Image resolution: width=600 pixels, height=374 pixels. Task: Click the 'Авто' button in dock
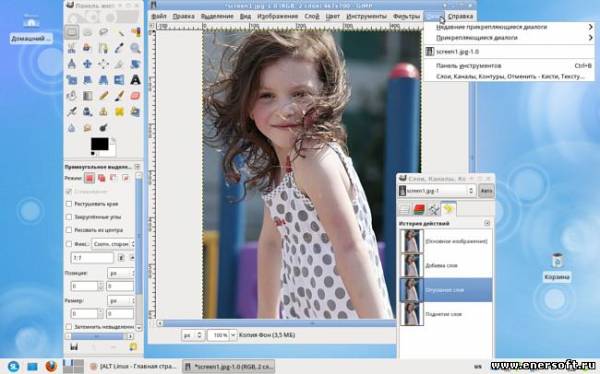486,190
